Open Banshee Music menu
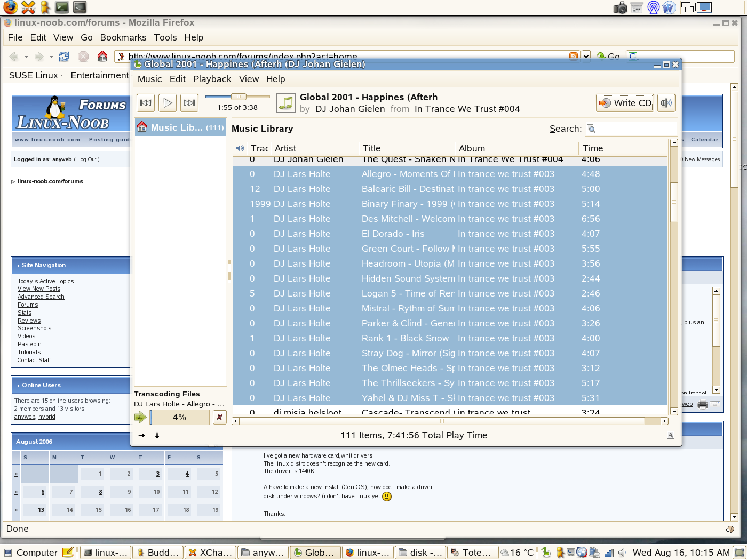 [149, 79]
